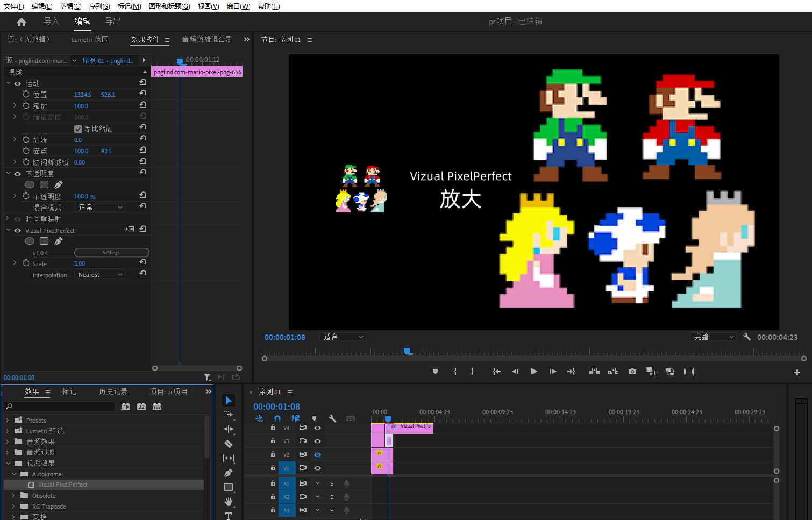
Task: Select the Rectangle tool in the toolbox
Action: tap(229, 487)
